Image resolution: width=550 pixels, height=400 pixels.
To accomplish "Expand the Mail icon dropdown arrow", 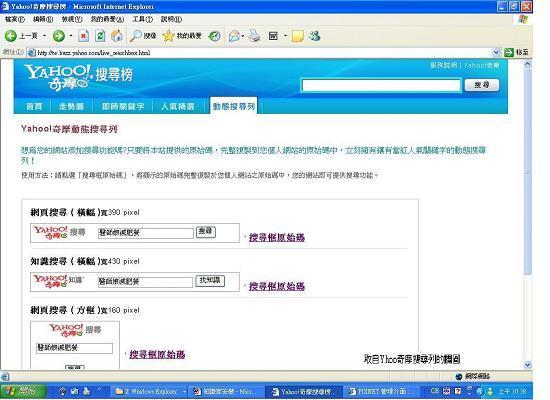I will click(243, 36).
